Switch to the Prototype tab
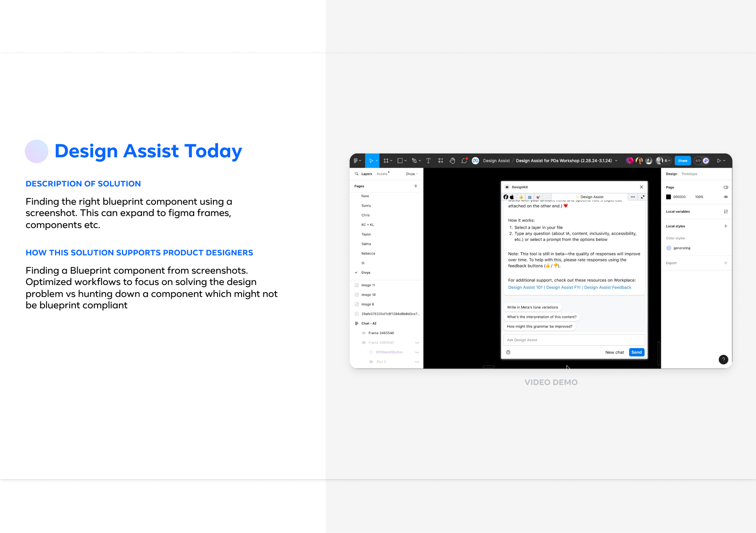This screenshot has height=533, width=756. (x=689, y=174)
